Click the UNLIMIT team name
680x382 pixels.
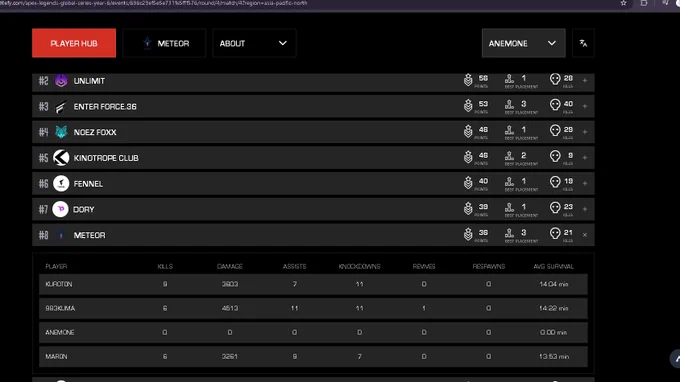89,81
